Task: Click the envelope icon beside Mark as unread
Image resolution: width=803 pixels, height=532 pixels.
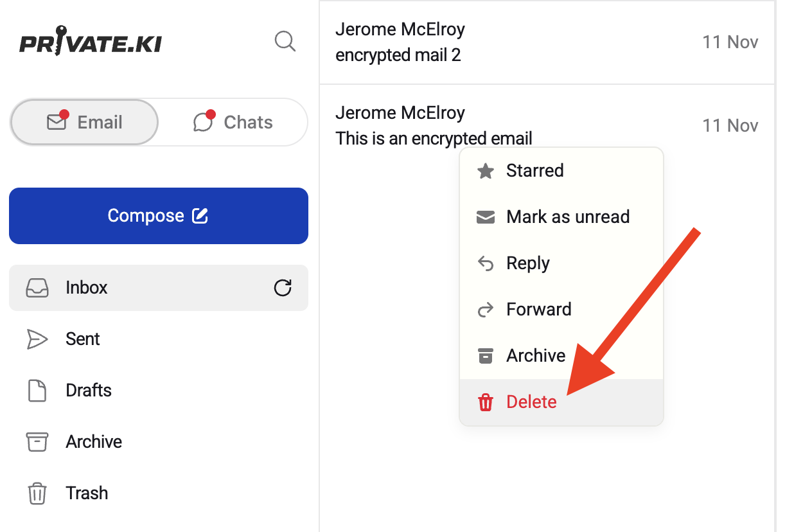Action: (x=486, y=217)
